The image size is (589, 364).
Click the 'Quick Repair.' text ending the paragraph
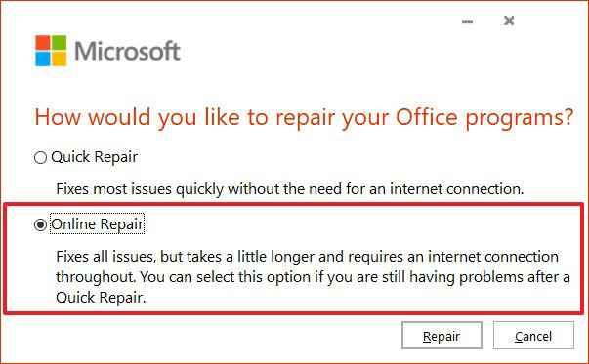(101, 298)
